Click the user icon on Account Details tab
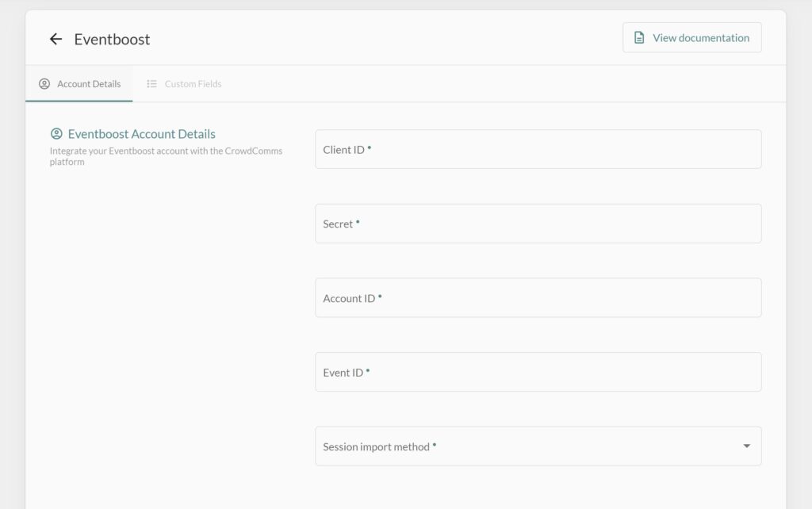Viewport: 812px width, 509px height. [44, 84]
